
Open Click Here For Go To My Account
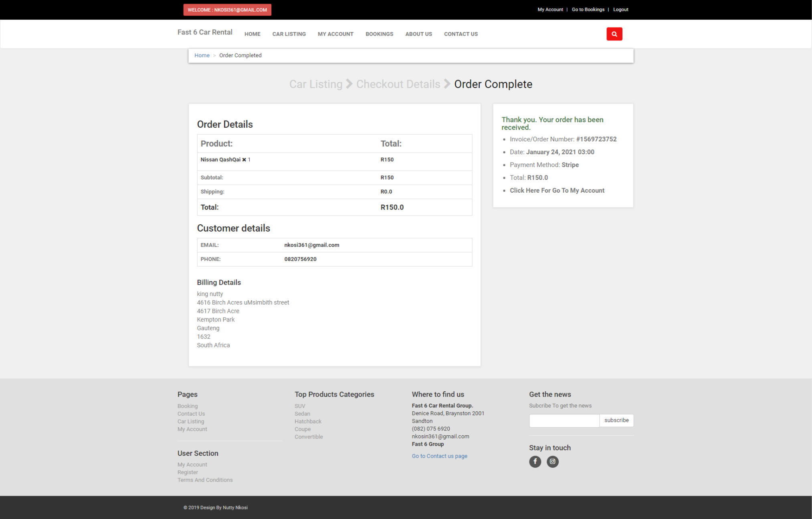[x=557, y=190]
